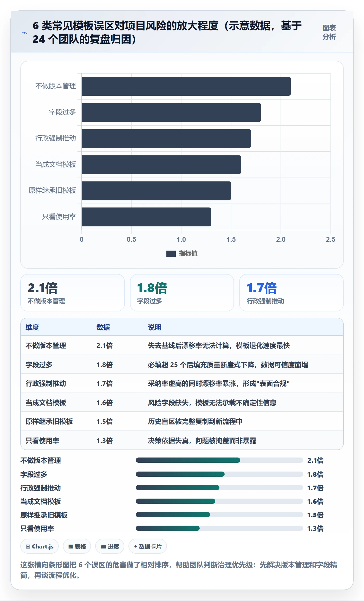
Task: Select the 数据卡片 tag
Action: click(x=148, y=546)
